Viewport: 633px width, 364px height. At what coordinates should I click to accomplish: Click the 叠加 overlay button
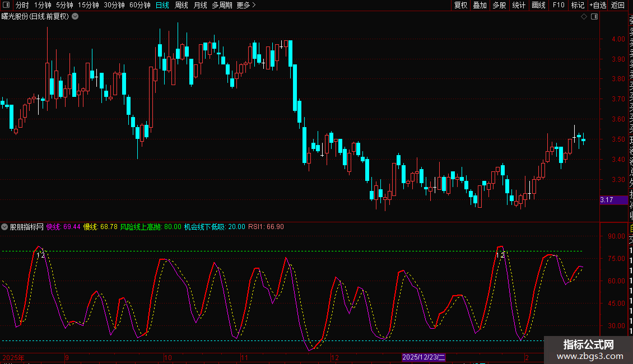tap(480, 5)
